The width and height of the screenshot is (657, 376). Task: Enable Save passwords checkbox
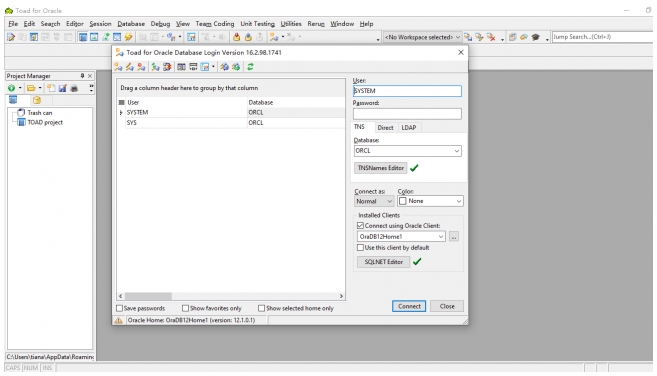[x=119, y=308]
